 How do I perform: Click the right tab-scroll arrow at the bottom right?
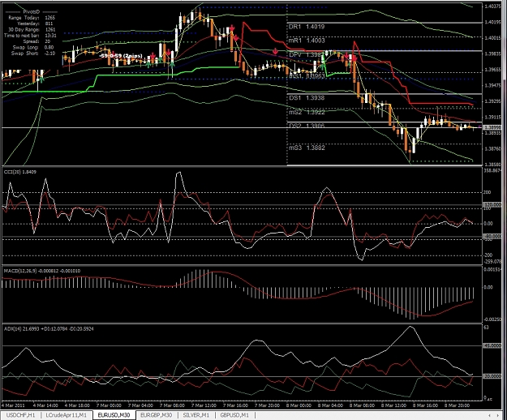coord(498,415)
